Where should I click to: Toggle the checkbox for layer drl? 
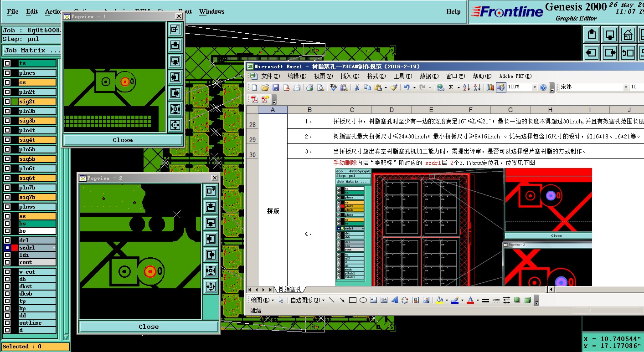click(x=7, y=240)
